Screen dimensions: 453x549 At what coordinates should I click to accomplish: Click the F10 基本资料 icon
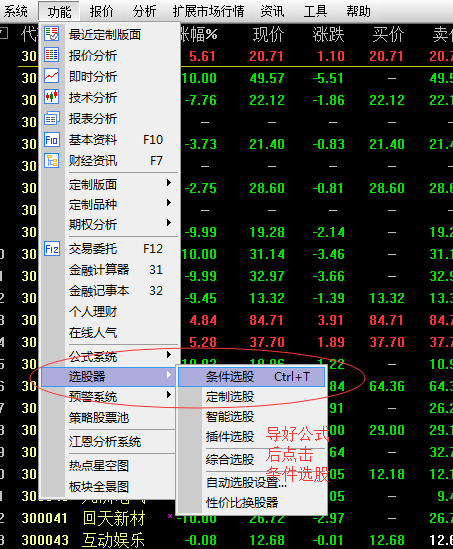51,140
